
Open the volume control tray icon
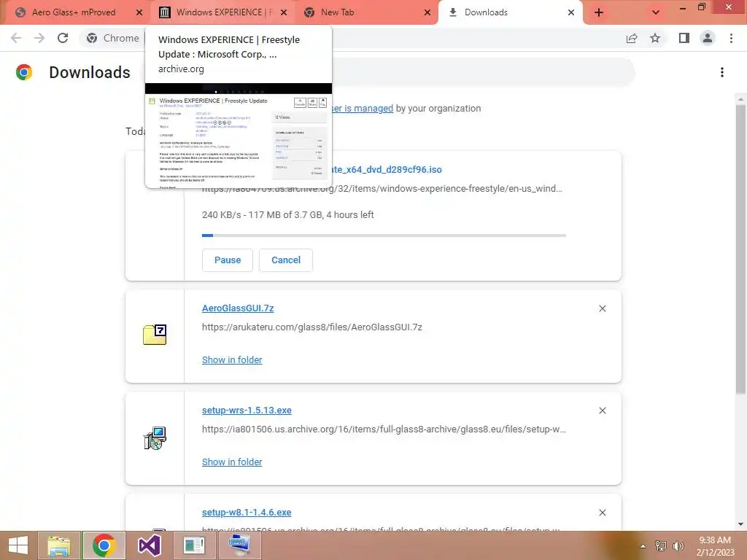pos(678,545)
